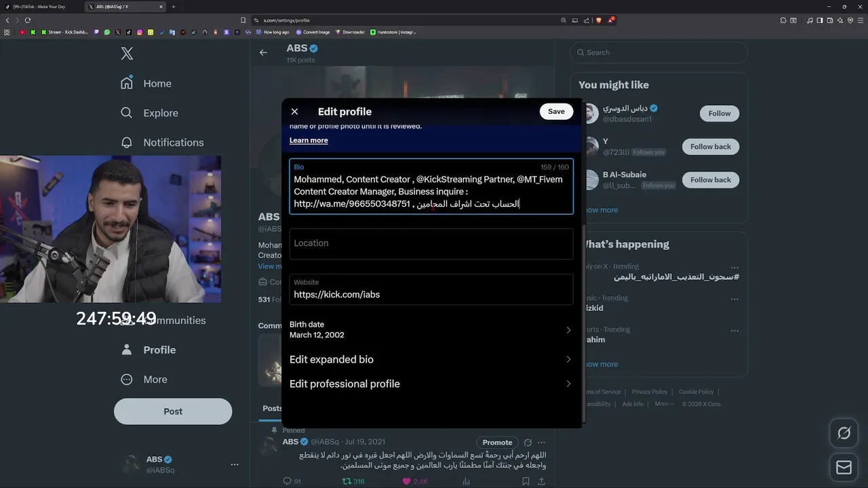Click the Location input field
The height and width of the screenshot is (488, 868).
pyautogui.click(x=431, y=243)
